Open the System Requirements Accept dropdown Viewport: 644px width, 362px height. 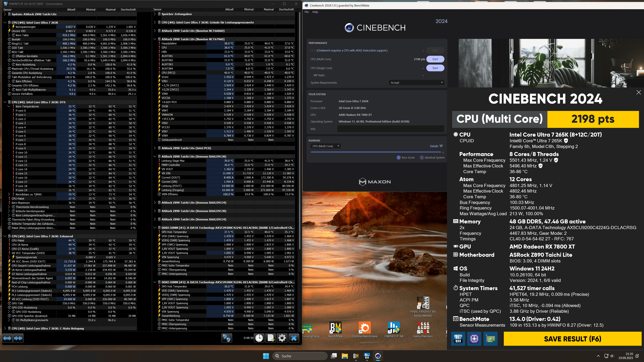416,83
